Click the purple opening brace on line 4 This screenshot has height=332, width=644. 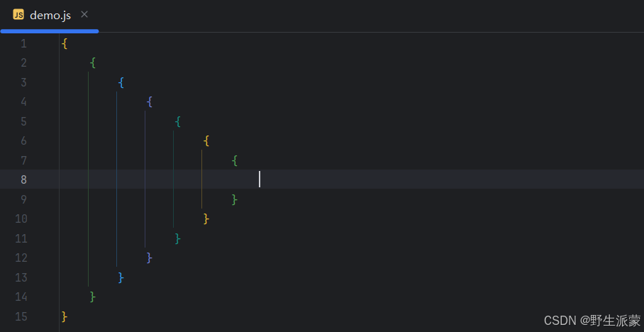150,102
